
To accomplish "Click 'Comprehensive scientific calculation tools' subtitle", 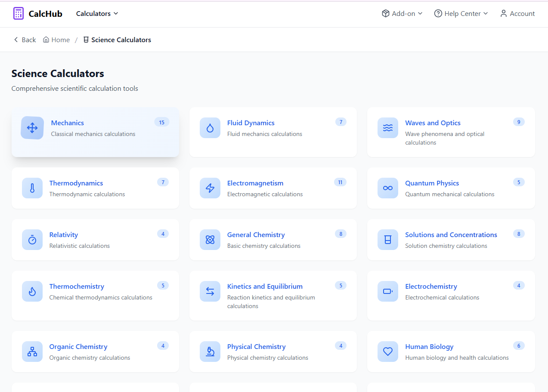I will 74,88.
